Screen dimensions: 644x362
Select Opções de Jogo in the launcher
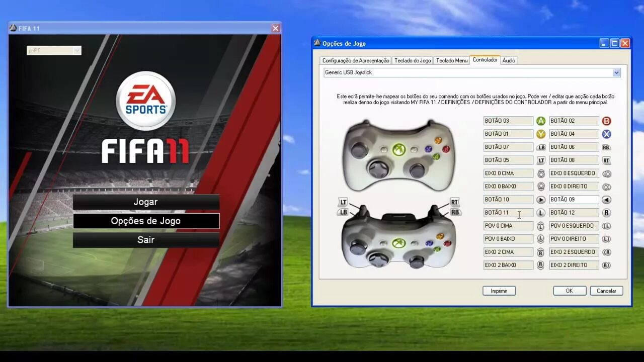[x=146, y=221]
